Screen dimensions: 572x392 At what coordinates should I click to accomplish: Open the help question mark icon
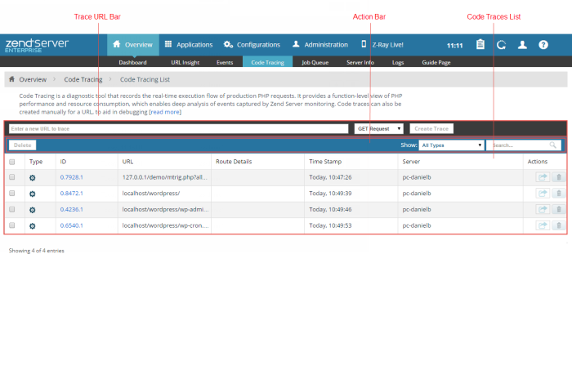pyautogui.click(x=543, y=45)
